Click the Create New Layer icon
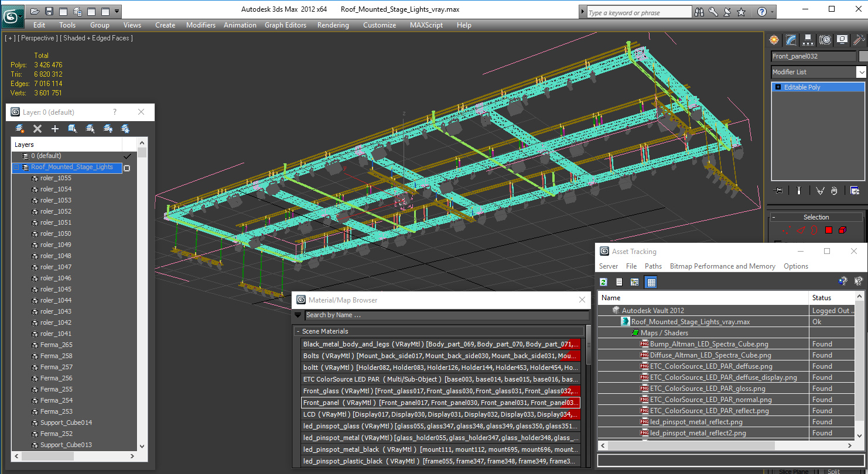This screenshot has width=868, height=474. click(20, 129)
